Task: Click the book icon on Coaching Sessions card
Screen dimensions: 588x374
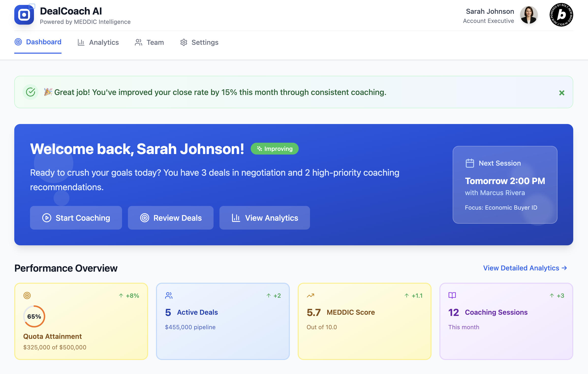Action: click(452, 295)
